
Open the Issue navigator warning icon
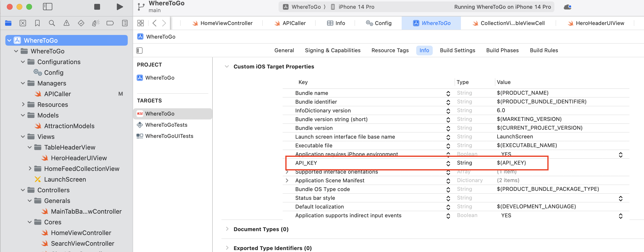[x=66, y=23]
